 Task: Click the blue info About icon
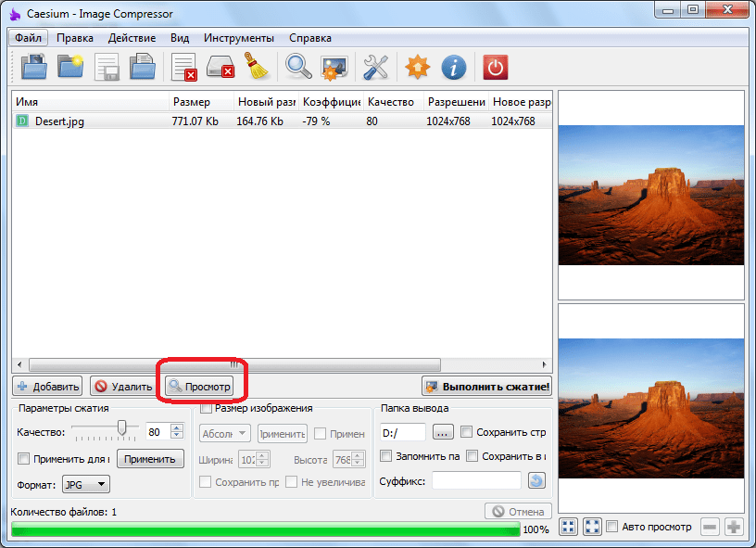[454, 67]
